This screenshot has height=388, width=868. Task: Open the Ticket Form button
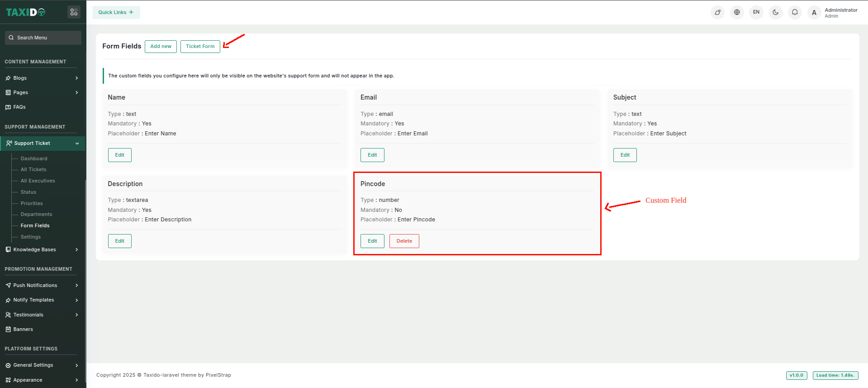[x=200, y=46]
